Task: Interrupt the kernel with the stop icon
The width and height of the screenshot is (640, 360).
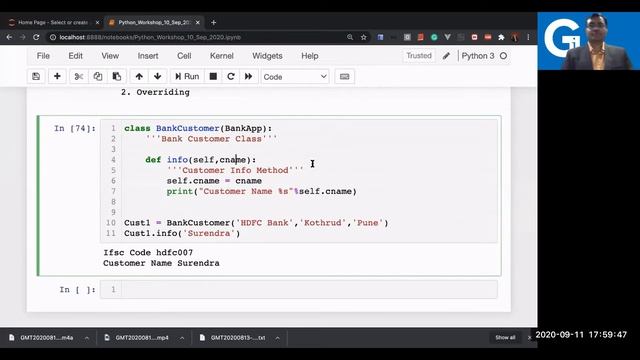Action: [213, 76]
